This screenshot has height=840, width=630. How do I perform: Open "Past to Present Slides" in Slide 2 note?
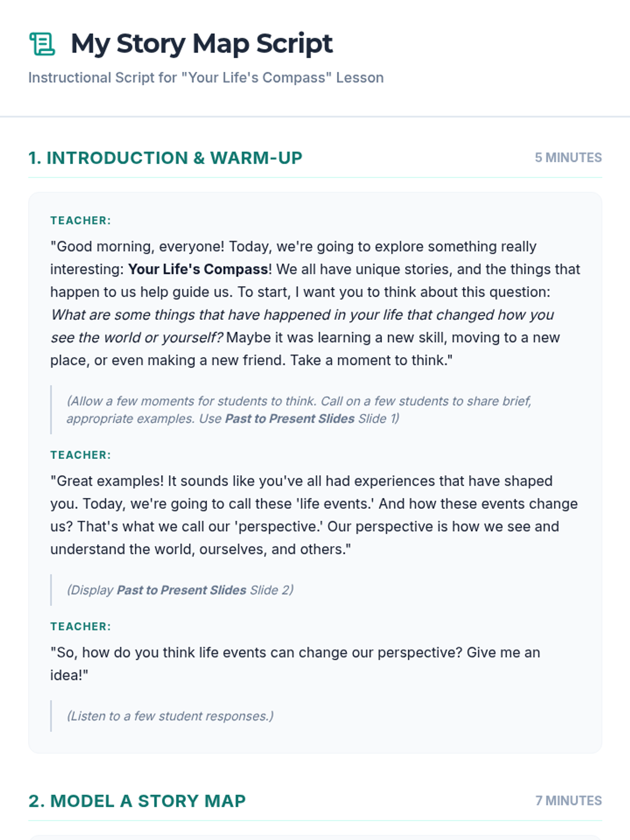[x=181, y=590]
